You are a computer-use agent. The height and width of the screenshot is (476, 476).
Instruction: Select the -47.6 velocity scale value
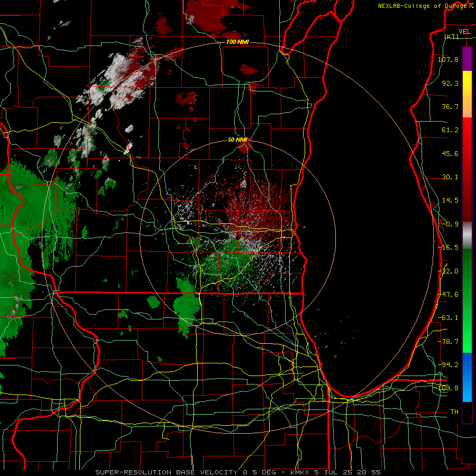[x=448, y=295]
